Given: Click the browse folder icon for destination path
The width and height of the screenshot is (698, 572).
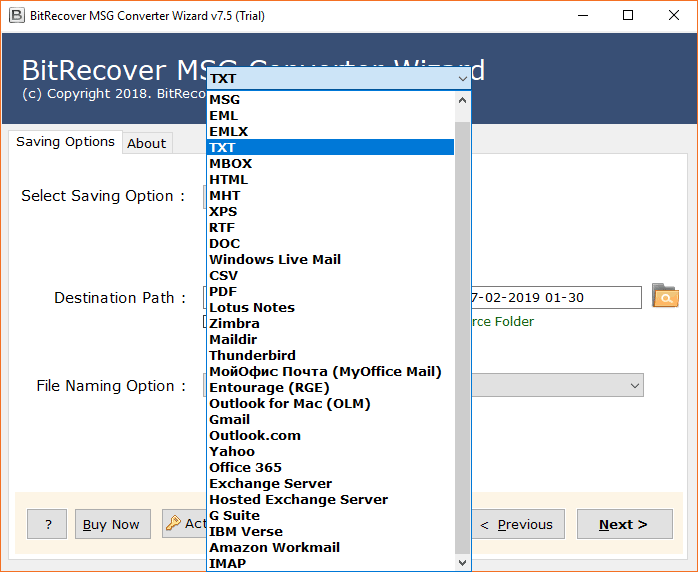Looking at the screenshot, I should click(x=665, y=296).
